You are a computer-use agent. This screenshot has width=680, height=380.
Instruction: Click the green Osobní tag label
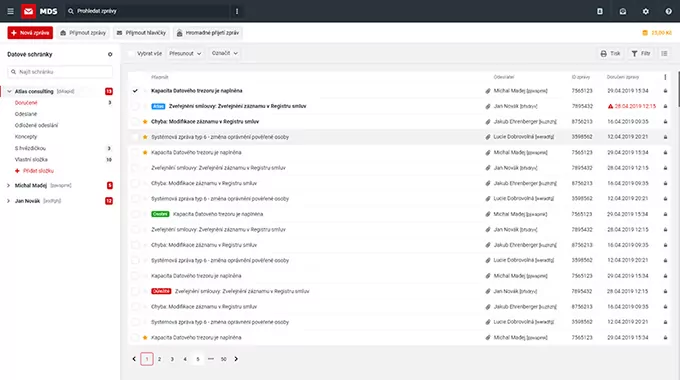[160, 214]
